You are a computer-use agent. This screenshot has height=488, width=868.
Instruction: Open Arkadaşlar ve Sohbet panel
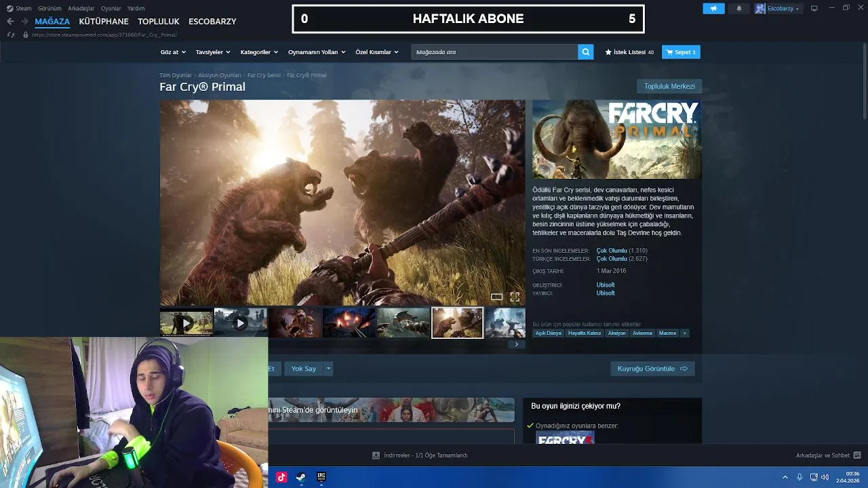point(828,455)
